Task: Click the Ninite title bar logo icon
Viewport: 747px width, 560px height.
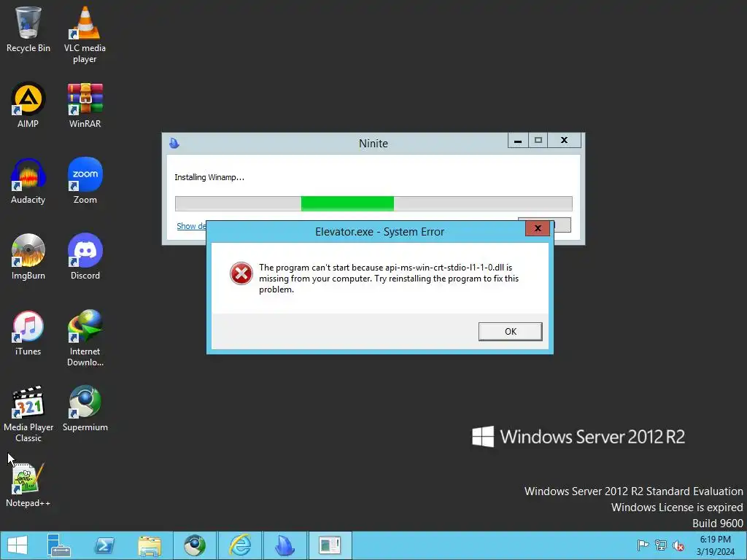Action: [x=174, y=143]
